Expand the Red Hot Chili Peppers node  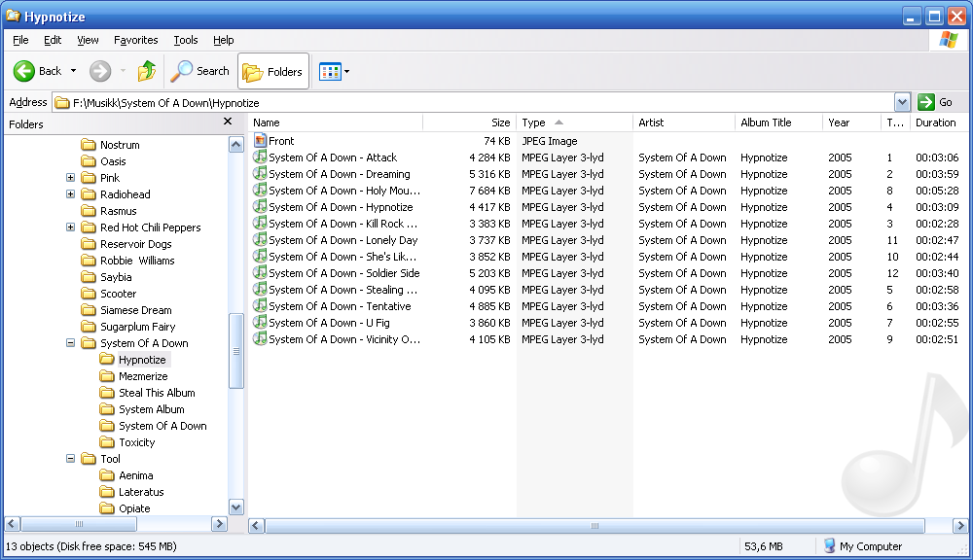(70, 227)
